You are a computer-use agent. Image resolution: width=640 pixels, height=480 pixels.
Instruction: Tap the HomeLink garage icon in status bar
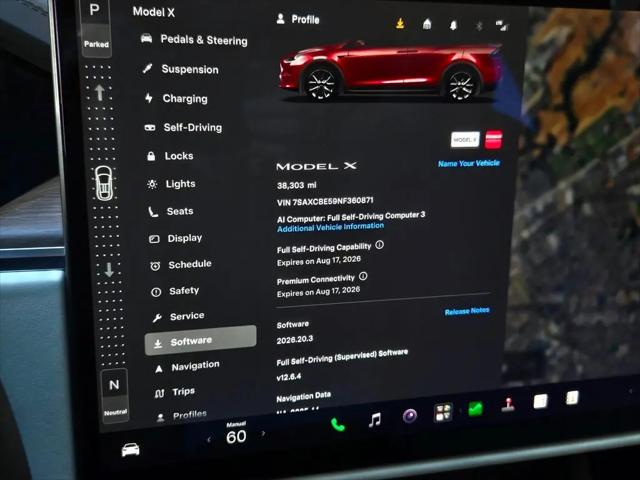[427, 24]
